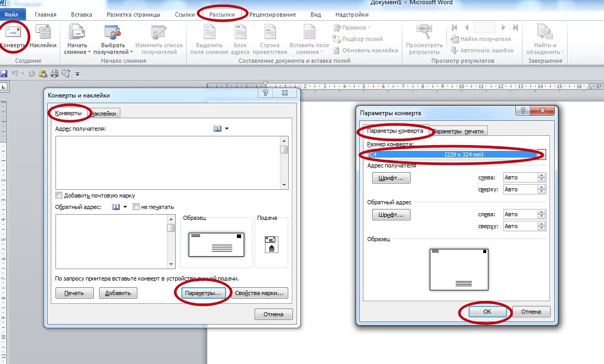This screenshot has height=364, width=604.
Task: Click the Подача feed preview icon
Action: (271, 244)
